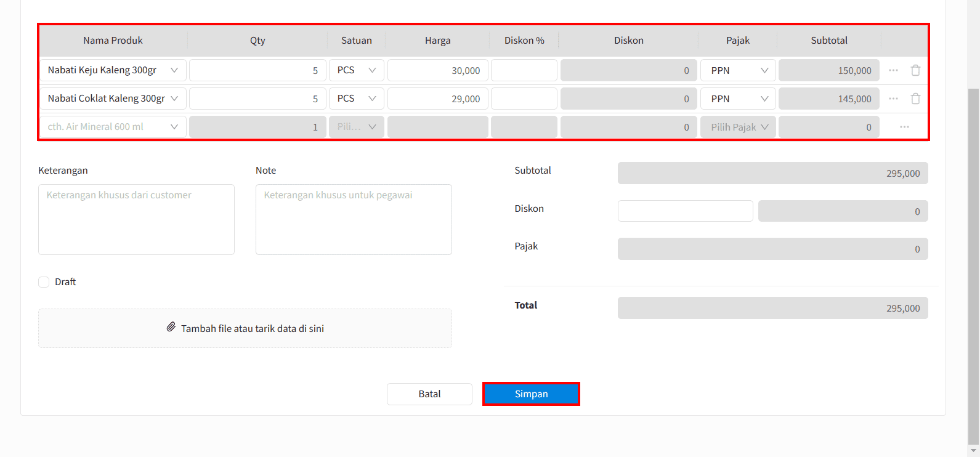Edit the 30,000 price field
This screenshot has height=457, width=980.
point(438,70)
